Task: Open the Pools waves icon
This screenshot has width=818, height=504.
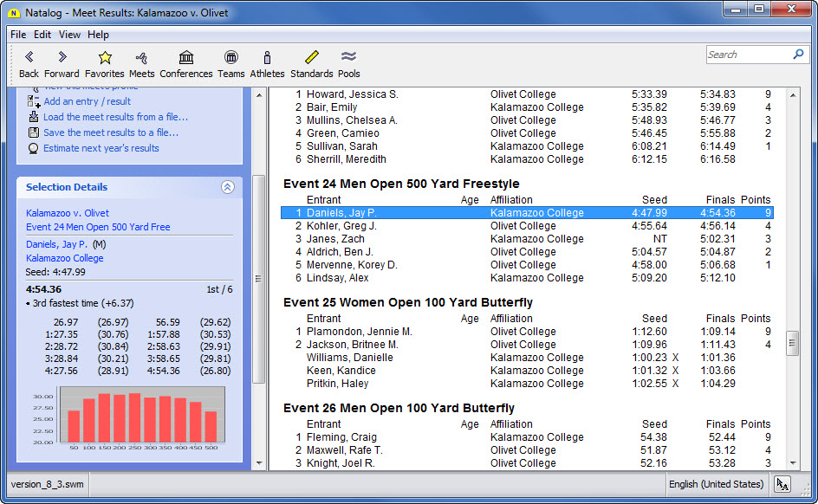Action: pyautogui.click(x=348, y=58)
